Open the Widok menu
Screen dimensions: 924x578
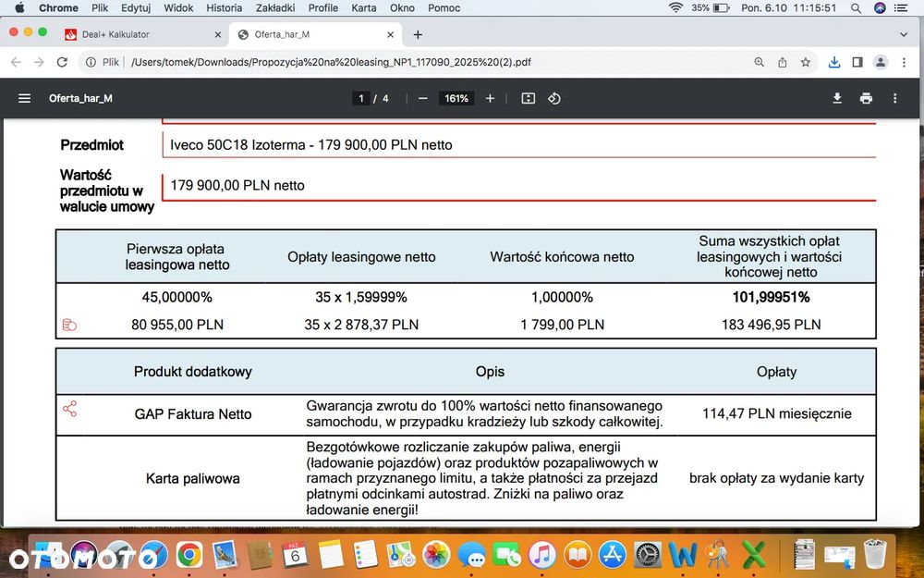click(x=178, y=7)
